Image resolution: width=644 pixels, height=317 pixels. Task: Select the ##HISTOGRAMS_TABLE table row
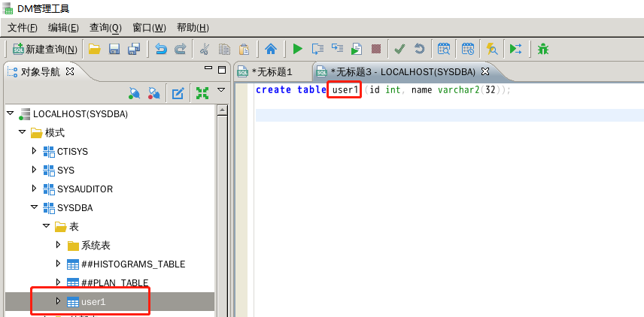tap(133, 264)
